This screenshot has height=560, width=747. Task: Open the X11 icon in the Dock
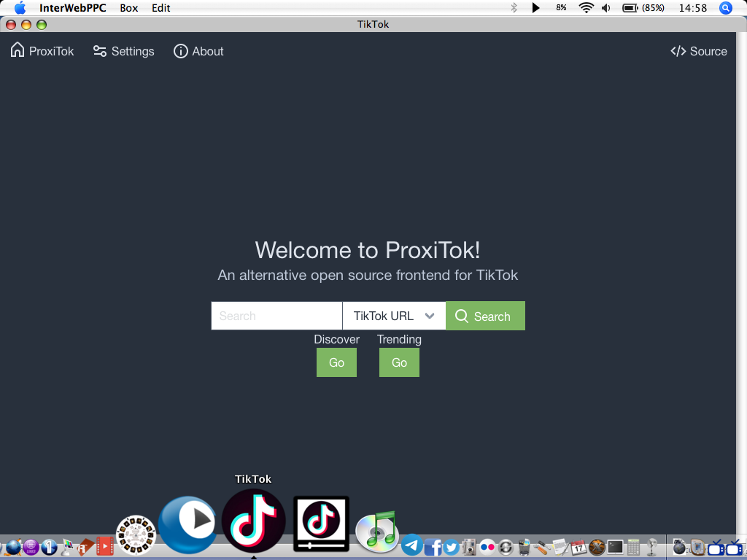[x=597, y=547]
